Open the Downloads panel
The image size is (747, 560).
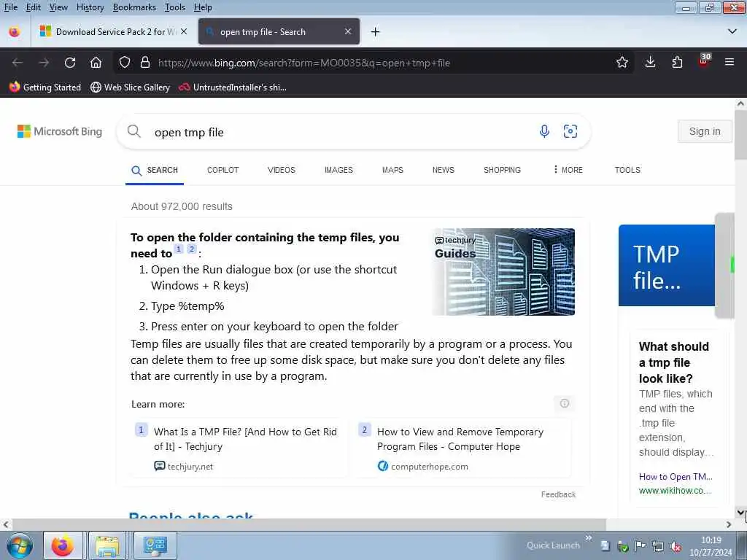click(650, 63)
